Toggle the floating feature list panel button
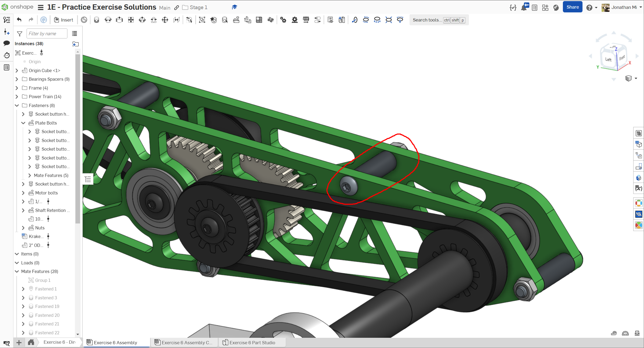644x348 pixels. tap(88, 179)
